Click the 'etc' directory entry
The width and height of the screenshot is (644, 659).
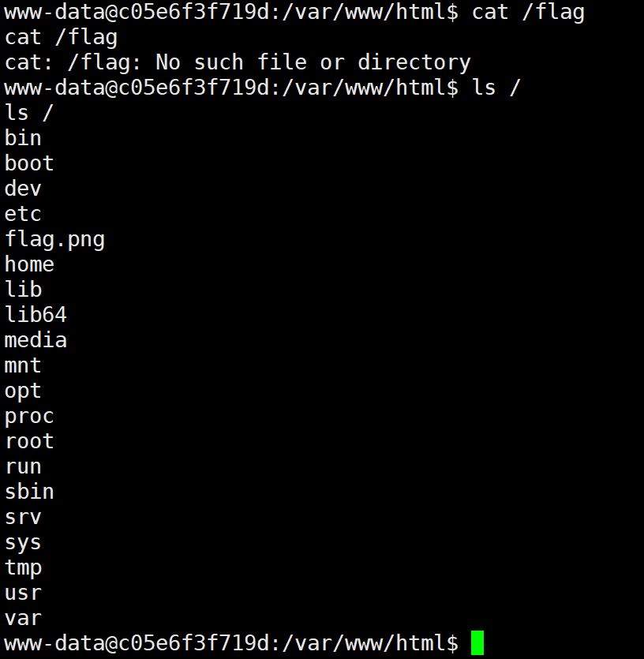pyautogui.click(x=23, y=214)
